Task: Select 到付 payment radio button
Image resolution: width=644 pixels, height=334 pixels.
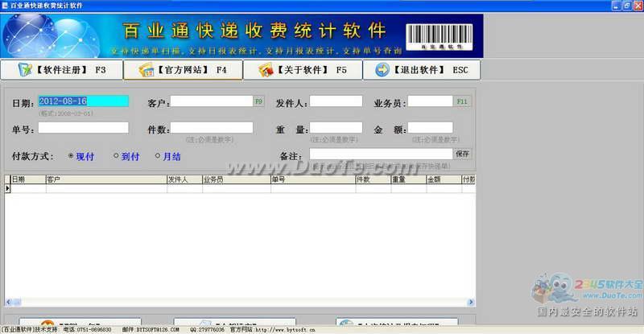Action: pyautogui.click(x=116, y=156)
